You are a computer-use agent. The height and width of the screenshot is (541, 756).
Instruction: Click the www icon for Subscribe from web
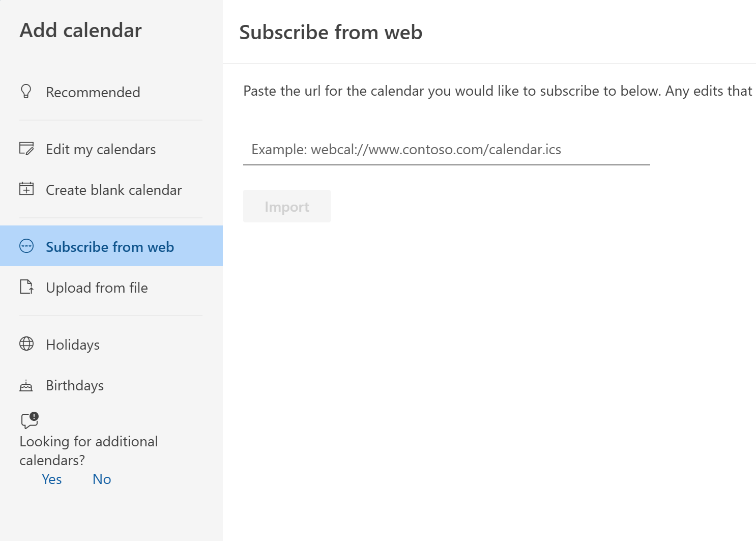pyautogui.click(x=26, y=246)
